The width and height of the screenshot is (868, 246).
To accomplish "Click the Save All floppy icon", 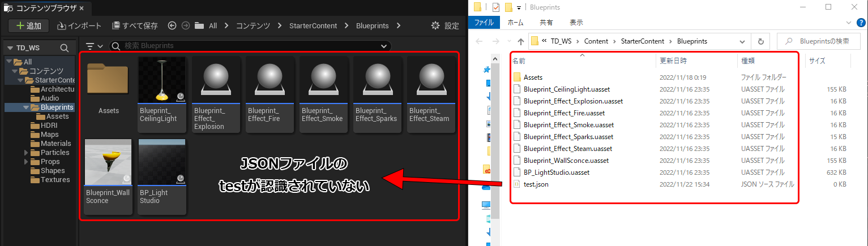I will [x=116, y=26].
